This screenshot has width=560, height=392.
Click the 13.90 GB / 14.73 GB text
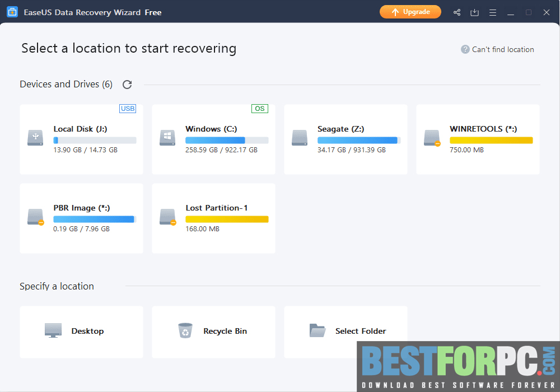pos(85,150)
